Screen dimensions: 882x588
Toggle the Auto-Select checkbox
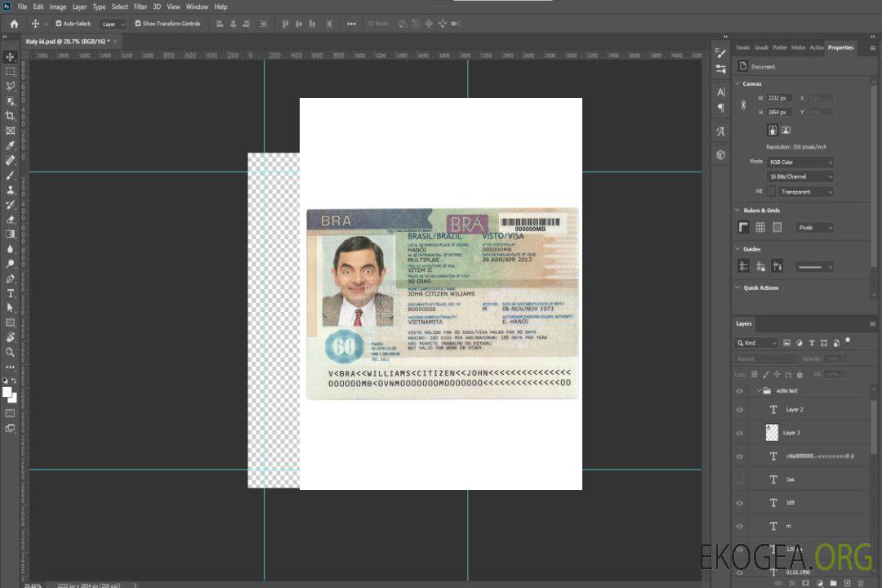coord(59,24)
